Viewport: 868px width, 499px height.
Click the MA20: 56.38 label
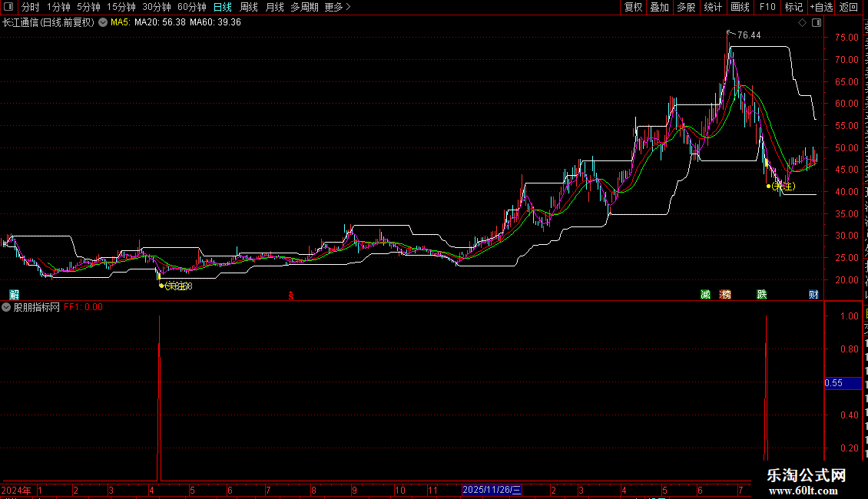click(x=160, y=23)
